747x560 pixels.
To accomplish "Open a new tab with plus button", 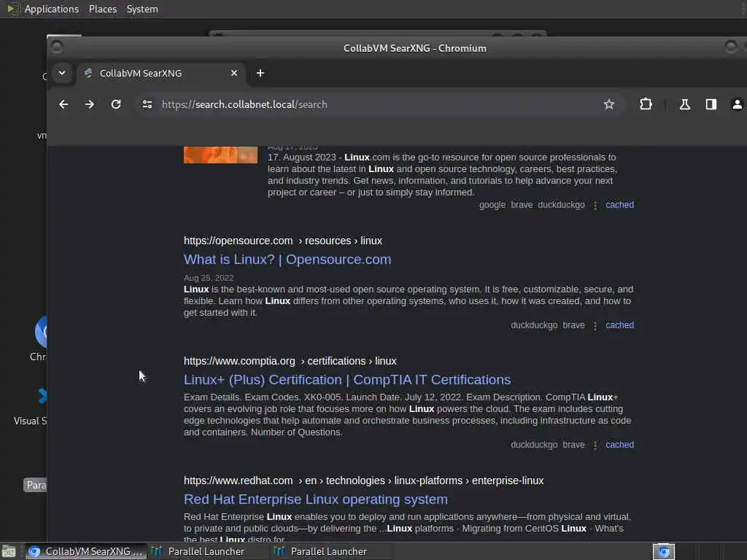I will (260, 73).
